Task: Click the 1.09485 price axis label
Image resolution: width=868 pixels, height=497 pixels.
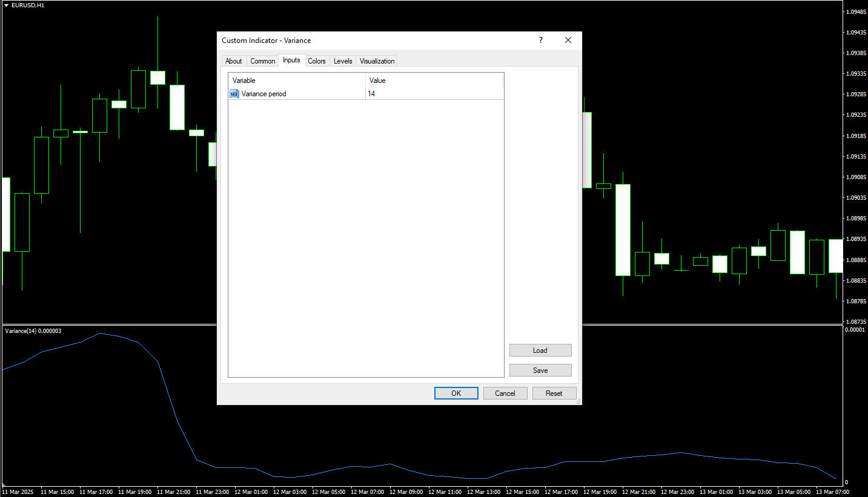Action: pos(855,12)
